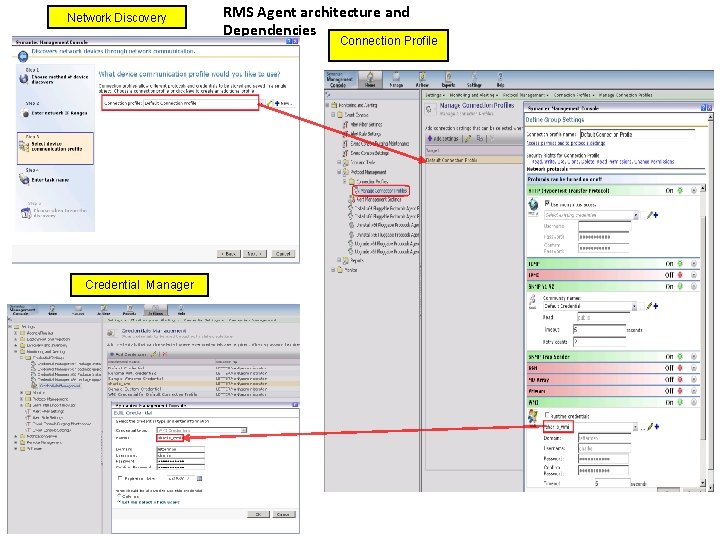Screen dimensions: 720x540
Task: Collapse the HTTP protocol section
Action: click(694, 190)
